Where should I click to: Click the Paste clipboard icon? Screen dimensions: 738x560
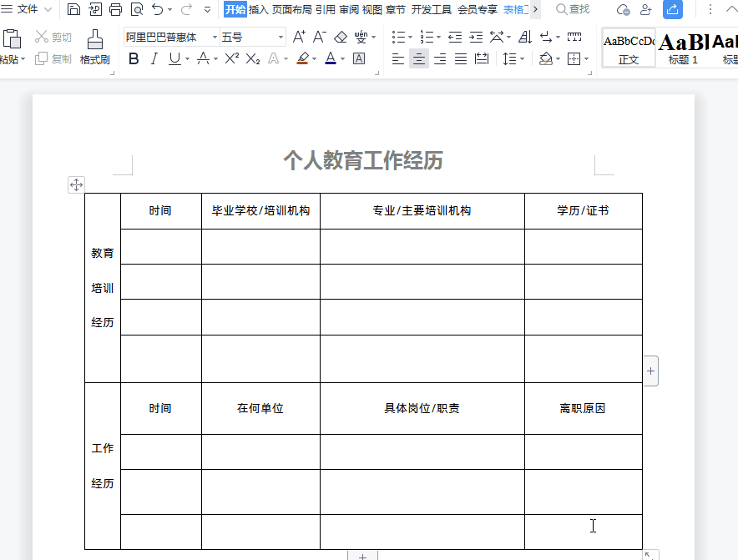click(x=12, y=39)
